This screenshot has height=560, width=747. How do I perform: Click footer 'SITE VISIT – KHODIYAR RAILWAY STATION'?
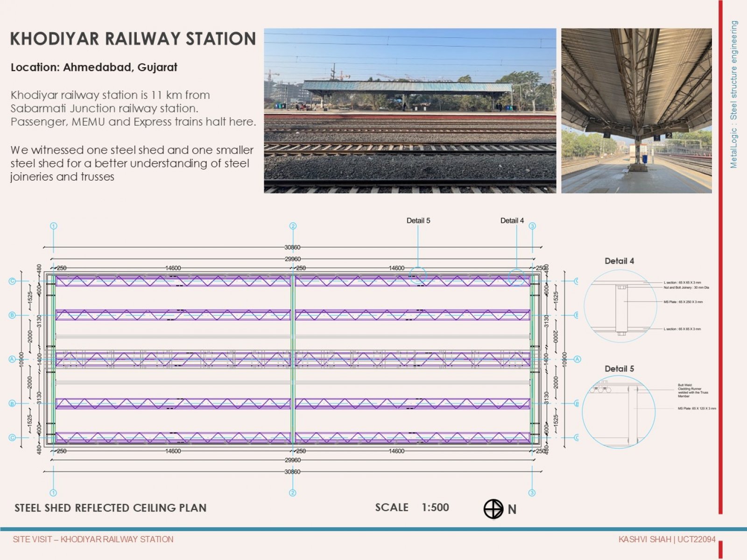[x=93, y=539]
